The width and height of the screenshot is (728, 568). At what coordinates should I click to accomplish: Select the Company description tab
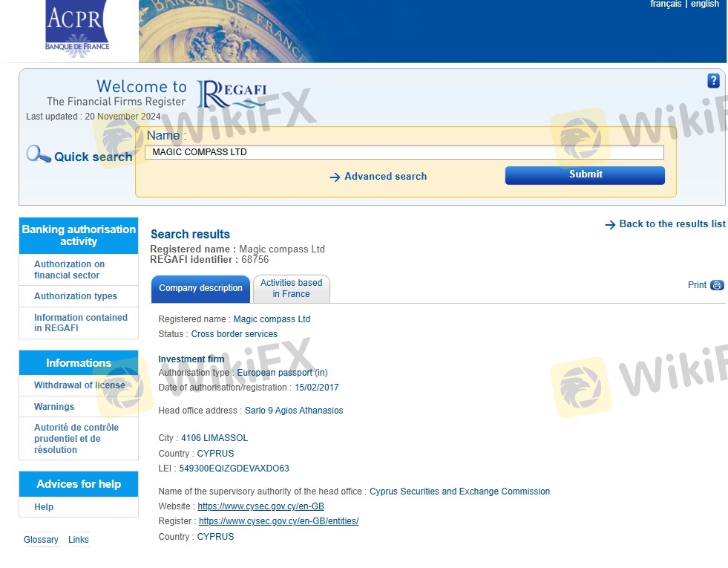click(x=200, y=288)
